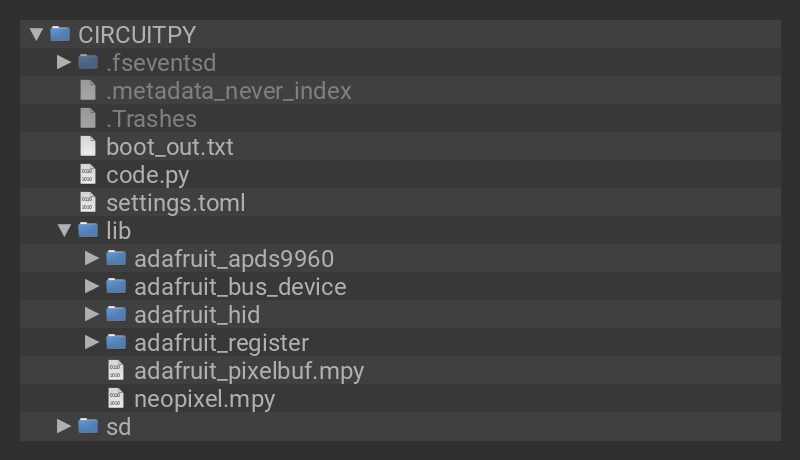Viewport: 800px width, 460px height.
Task: Expand the sd folder arrow
Action: pyautogui.click(x=64, y=426)
